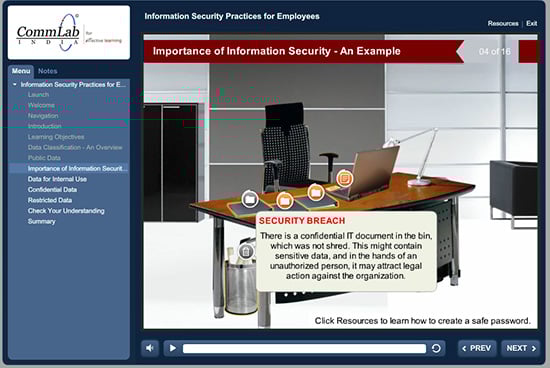Image resolution: width=550 pixels, height=368 pixels.
Task: Open Confidential Data menu item
Action: (52, 189)
